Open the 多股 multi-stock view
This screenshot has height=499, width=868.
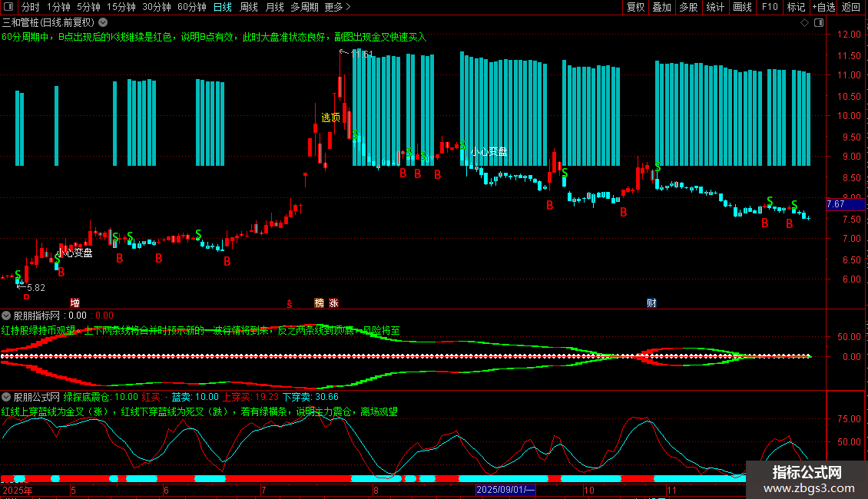pyautogui.click(x=688, y=7)
